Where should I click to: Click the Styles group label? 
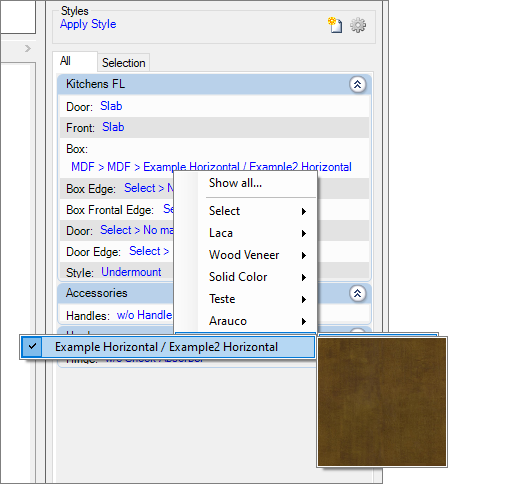(75, 11)
